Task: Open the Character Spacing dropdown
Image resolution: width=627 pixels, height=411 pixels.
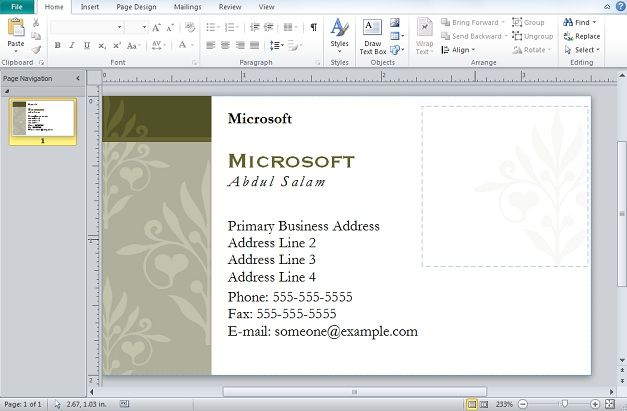Action: [x=158, y=45]
